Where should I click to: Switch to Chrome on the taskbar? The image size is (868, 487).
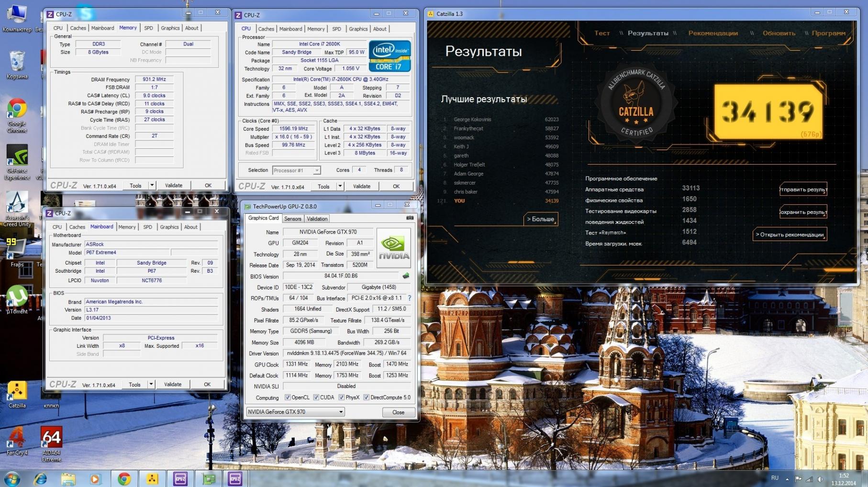(124, 478)
